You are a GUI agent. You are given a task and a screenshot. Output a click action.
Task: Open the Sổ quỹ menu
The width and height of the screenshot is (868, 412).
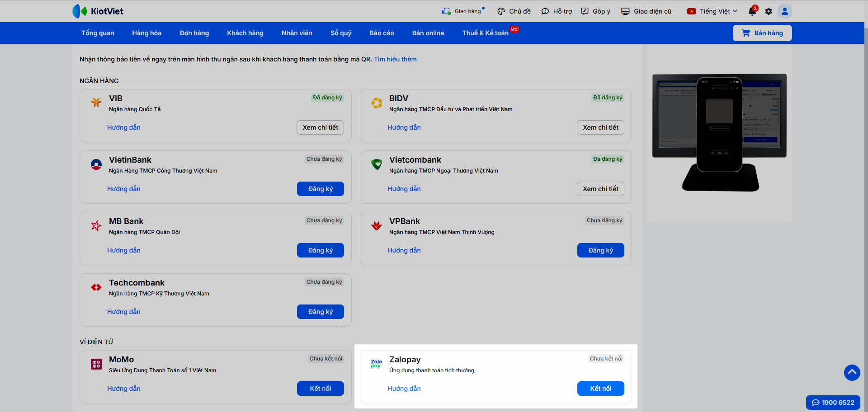341,33
